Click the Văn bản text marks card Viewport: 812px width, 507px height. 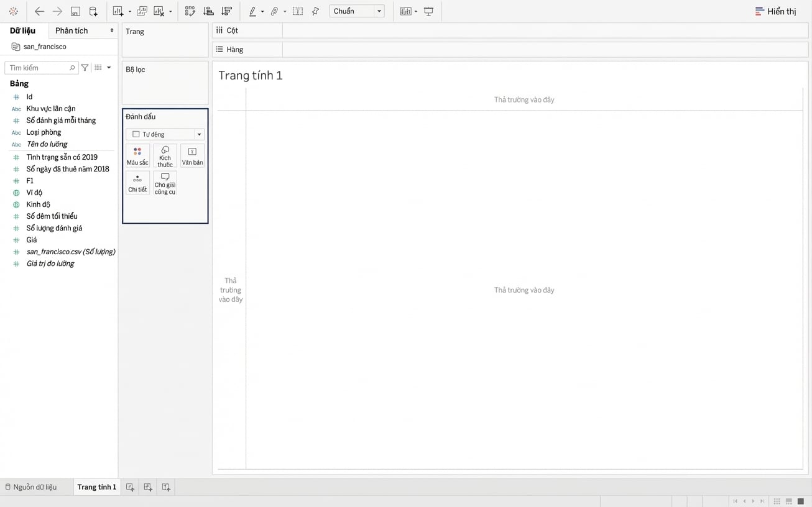(192, 156)
